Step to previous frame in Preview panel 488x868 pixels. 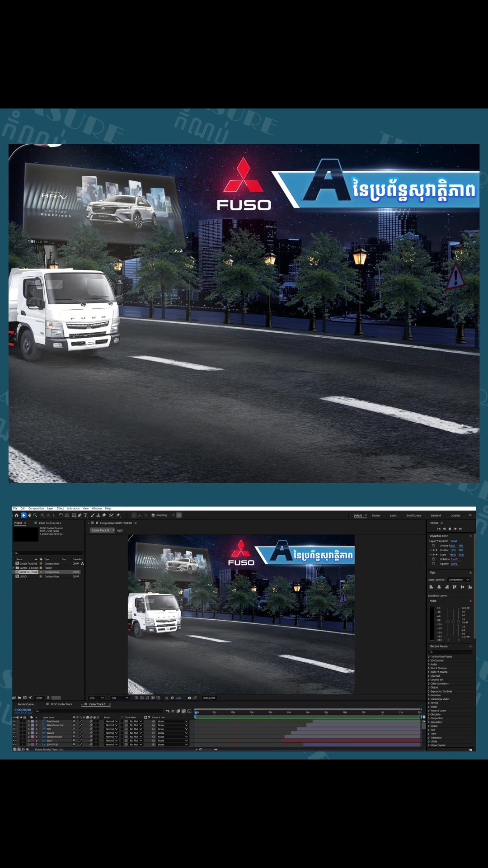[444, 529]
